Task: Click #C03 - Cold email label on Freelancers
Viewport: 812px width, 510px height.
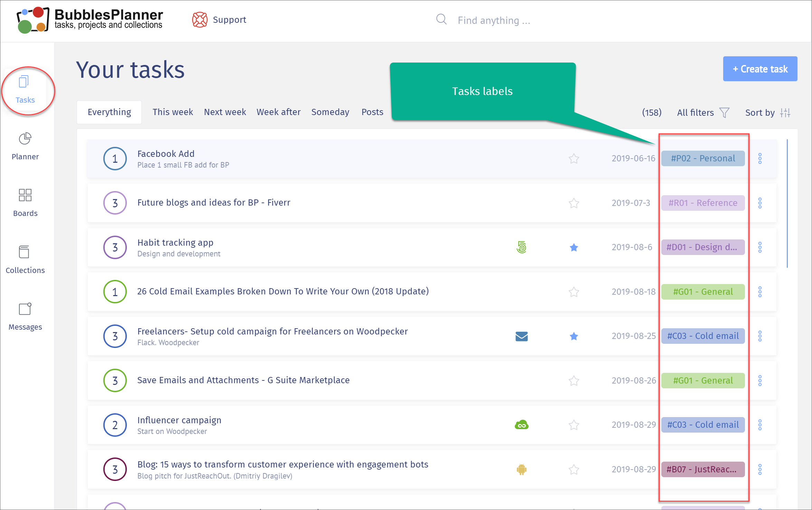Action: tap(703, 336)
